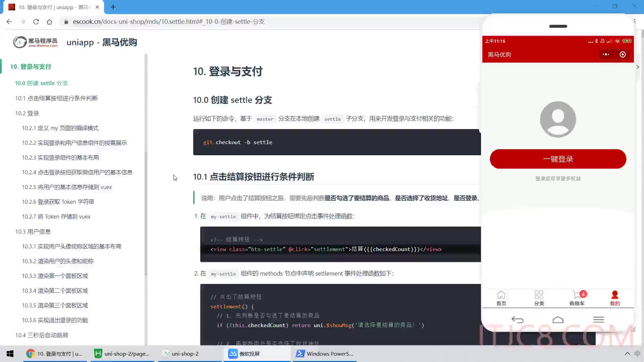Go back in the browser
Image resolution: width=644 pixels, height=362 pixels.
tap(9, 22)
